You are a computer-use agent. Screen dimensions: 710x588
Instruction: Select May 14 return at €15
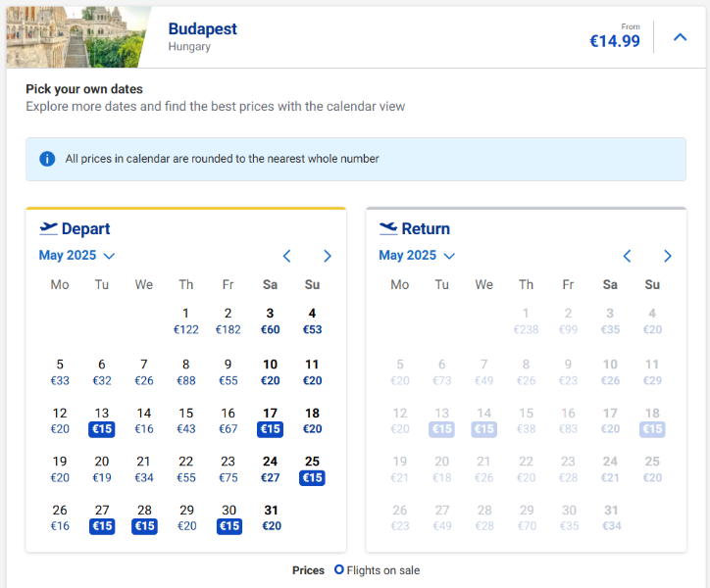click(x=483, y=421)
